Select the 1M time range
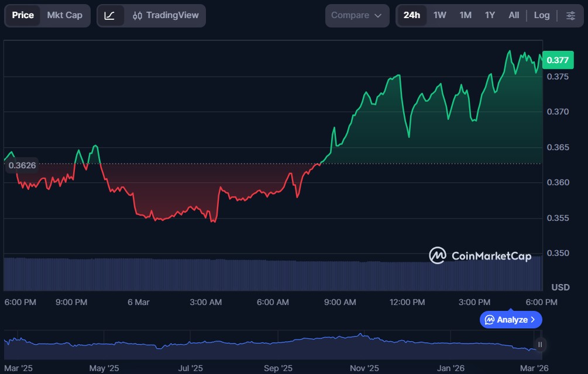Image resolution: width=588 pixels, height=374 pixels. click(465, 16)
